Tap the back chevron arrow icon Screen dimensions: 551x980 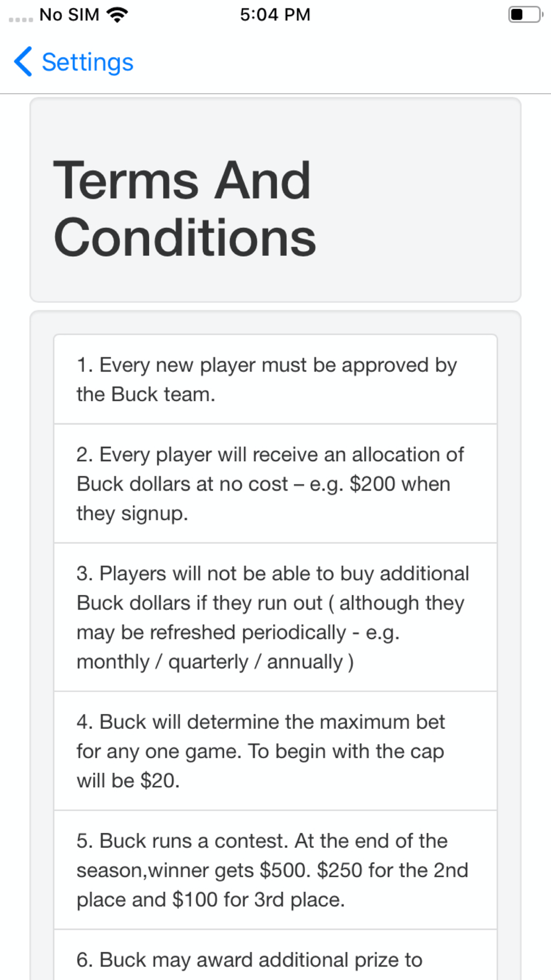click(x=23, y=62)
